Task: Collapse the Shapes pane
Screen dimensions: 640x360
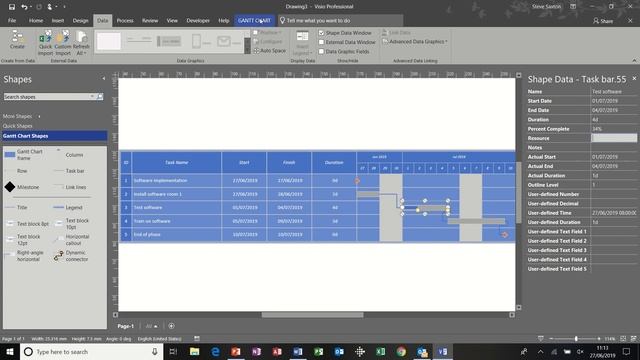Action: click(x=104, y=78)
